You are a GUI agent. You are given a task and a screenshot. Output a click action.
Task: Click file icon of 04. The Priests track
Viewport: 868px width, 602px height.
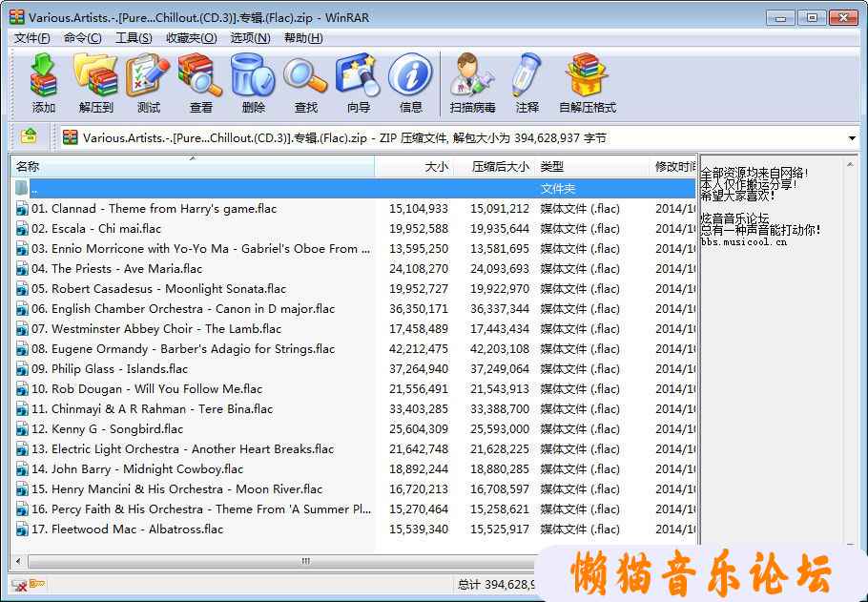pos(22,269)
